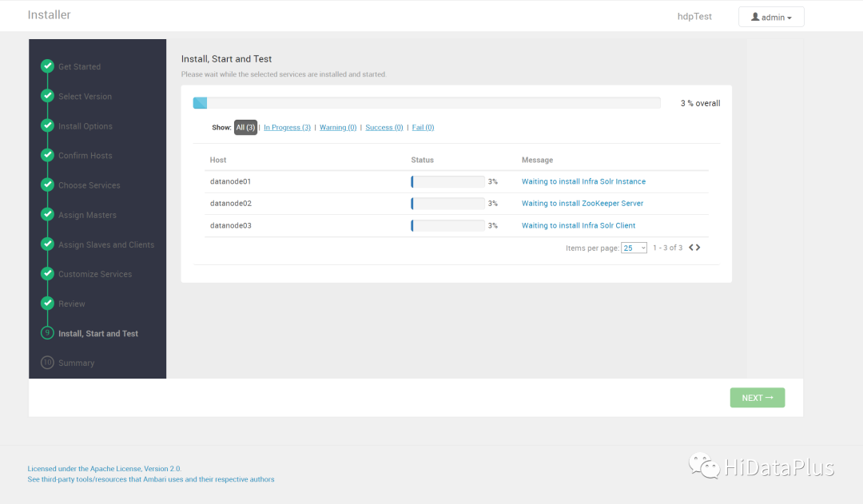Open Waiting to install ZooKeeper Server message
Screen dimensions: 863x504
coord(582,204)
